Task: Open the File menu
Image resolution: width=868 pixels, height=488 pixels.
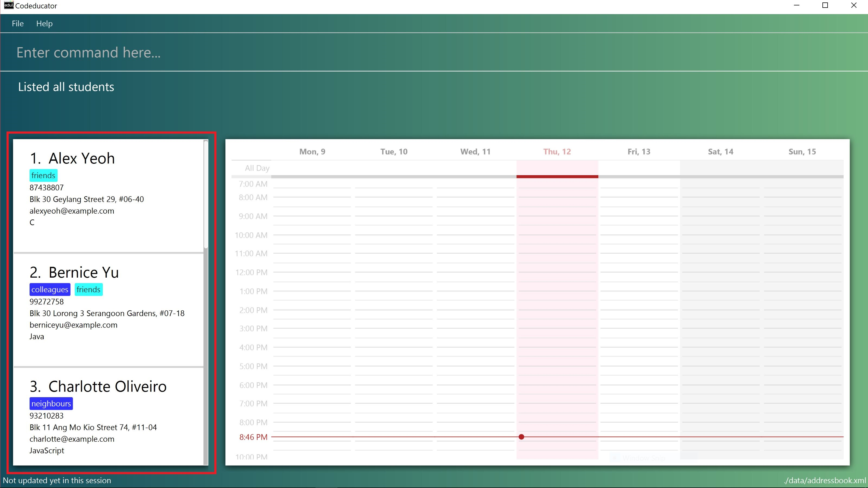Action: [18, 23]
